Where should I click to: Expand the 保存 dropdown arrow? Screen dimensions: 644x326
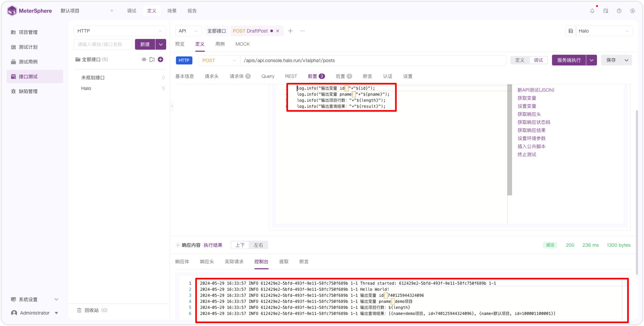pyautogui.click(x=627, y=60)
